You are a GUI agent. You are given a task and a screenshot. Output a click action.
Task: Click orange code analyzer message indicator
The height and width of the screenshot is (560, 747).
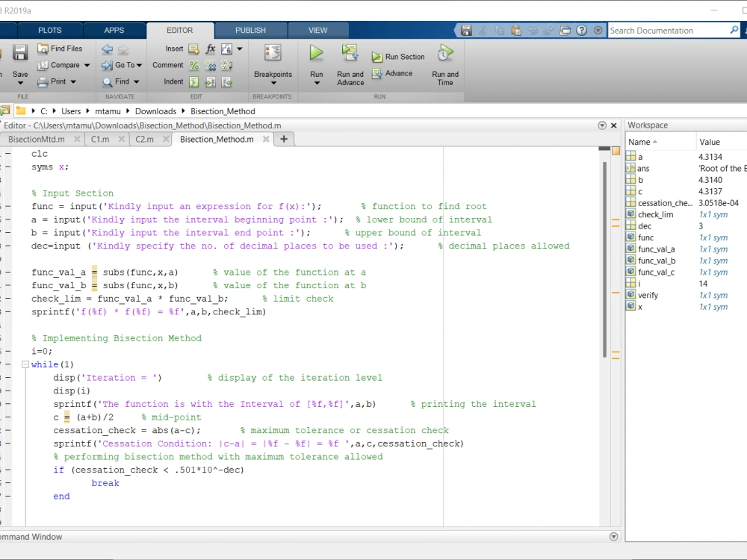[x=616, y=151]
